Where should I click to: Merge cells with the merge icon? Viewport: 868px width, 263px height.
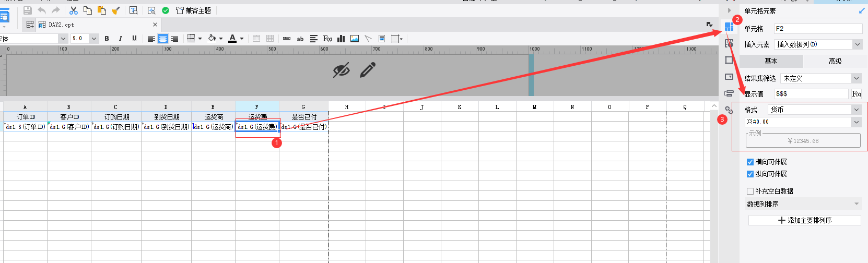[x=256, y=39]
